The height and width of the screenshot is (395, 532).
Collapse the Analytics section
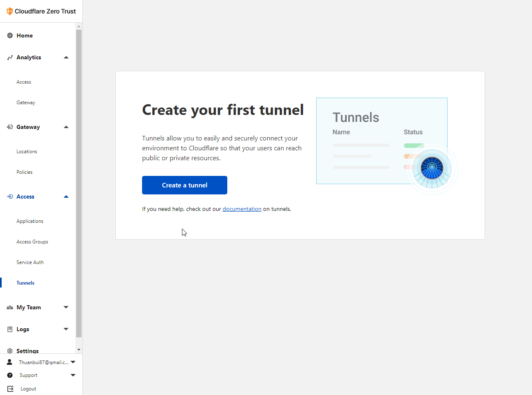[66, 57]
